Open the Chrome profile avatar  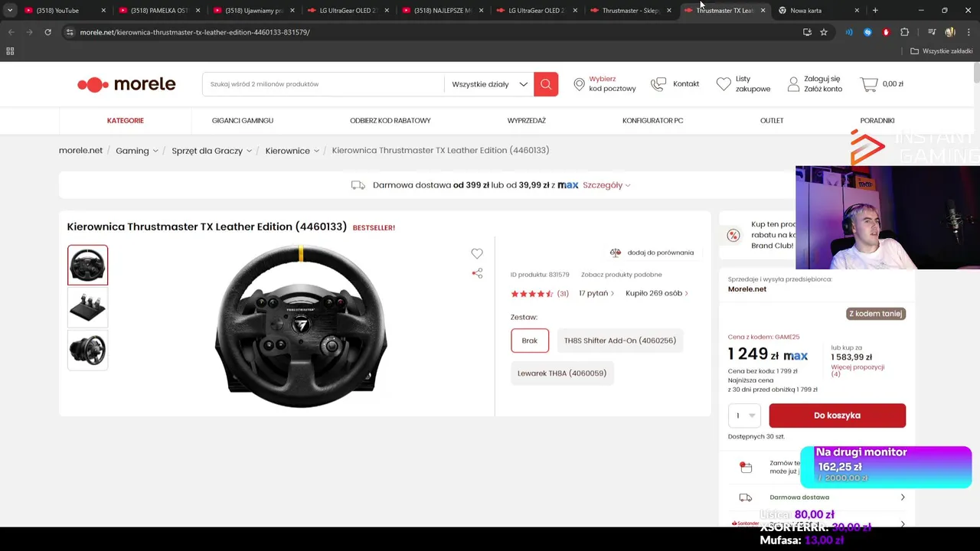point(950,32)
